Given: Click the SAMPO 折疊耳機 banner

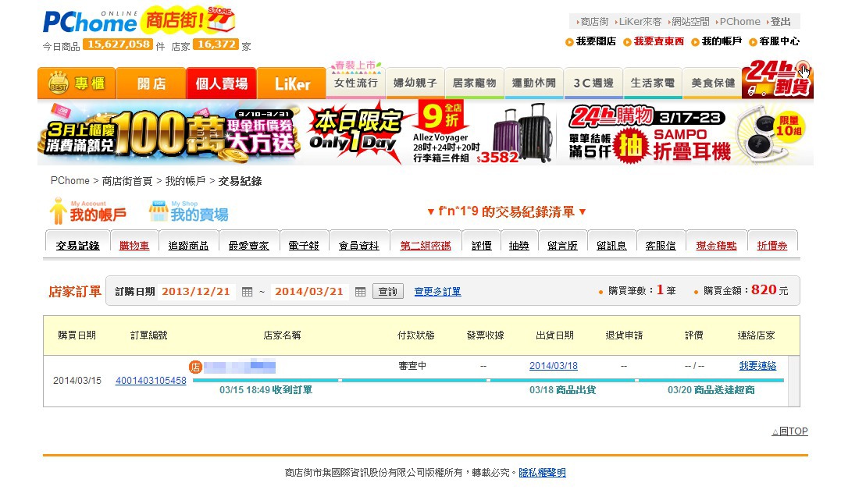Looking at the screenshot, I should pos(688,133).
